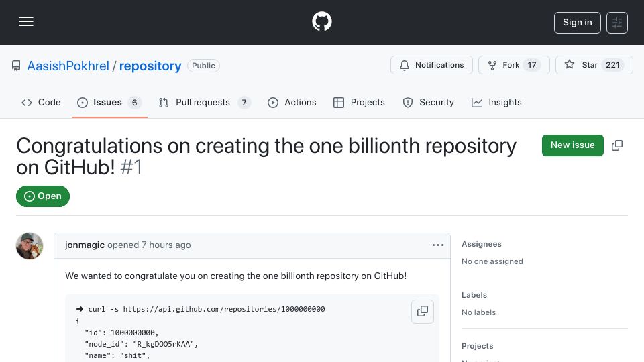View the Insights tab

[496, 102]
